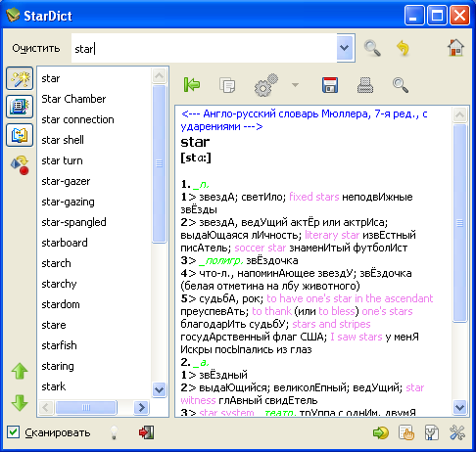
Task: Click the pink 'fixed stars' example phrase
Action: (314, 197)
